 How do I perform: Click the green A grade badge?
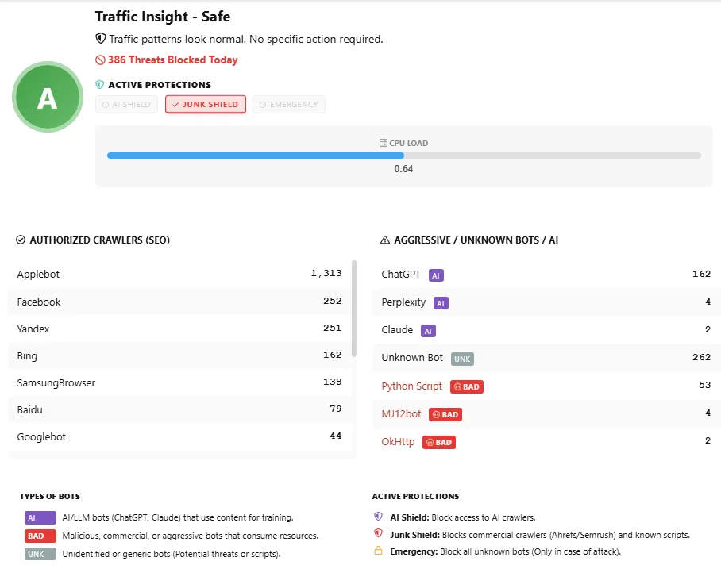(48, 98)
